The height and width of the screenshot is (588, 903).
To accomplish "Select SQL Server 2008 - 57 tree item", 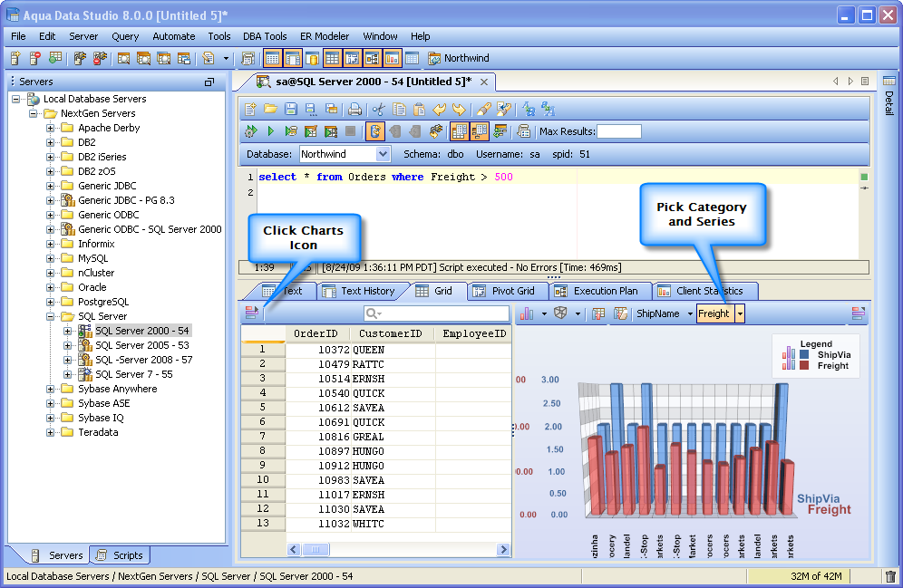I will 143,360.
